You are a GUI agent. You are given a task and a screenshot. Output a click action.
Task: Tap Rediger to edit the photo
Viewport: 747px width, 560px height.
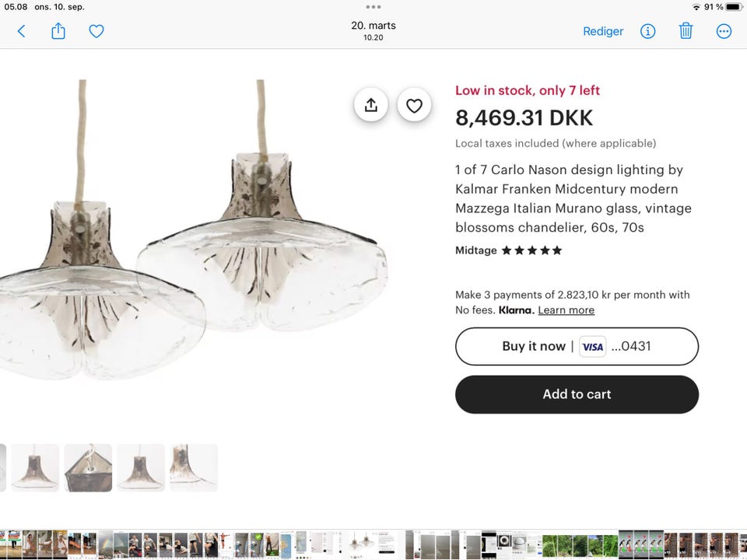pos(603,31)
